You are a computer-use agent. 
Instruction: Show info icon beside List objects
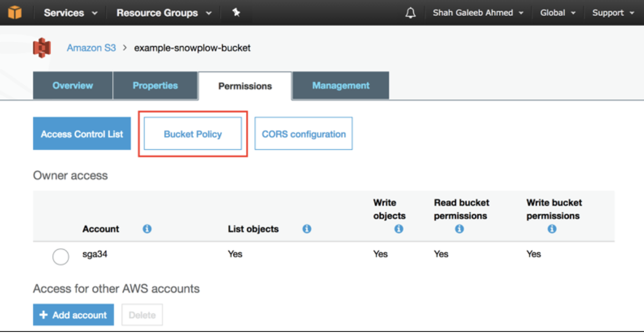306,229
